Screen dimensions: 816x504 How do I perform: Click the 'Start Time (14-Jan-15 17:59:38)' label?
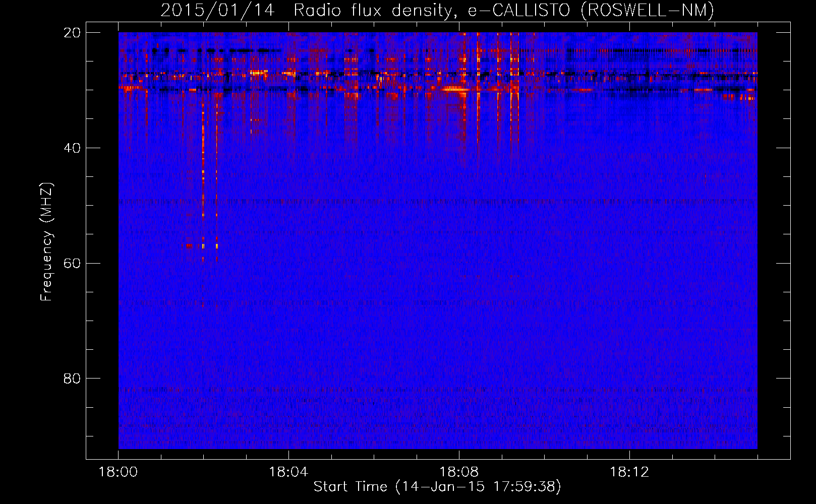[x=437, y=487]
